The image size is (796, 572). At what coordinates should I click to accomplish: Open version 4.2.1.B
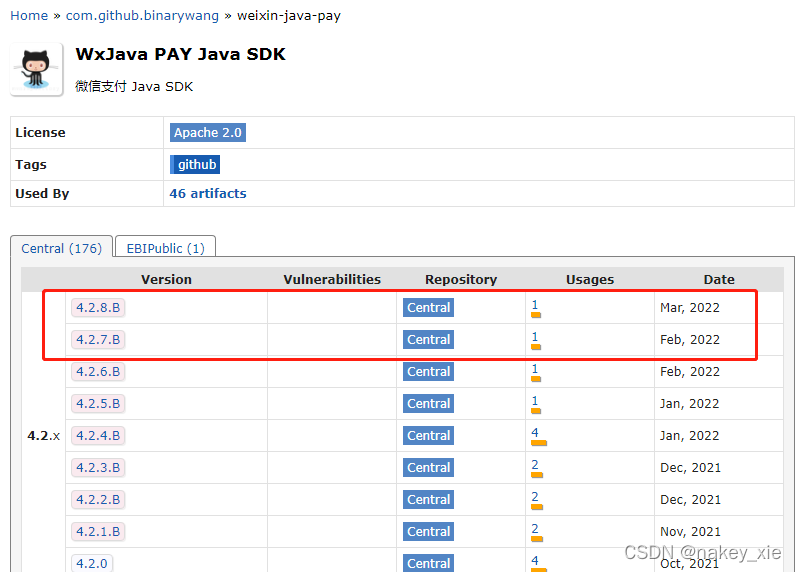(98, 531)
